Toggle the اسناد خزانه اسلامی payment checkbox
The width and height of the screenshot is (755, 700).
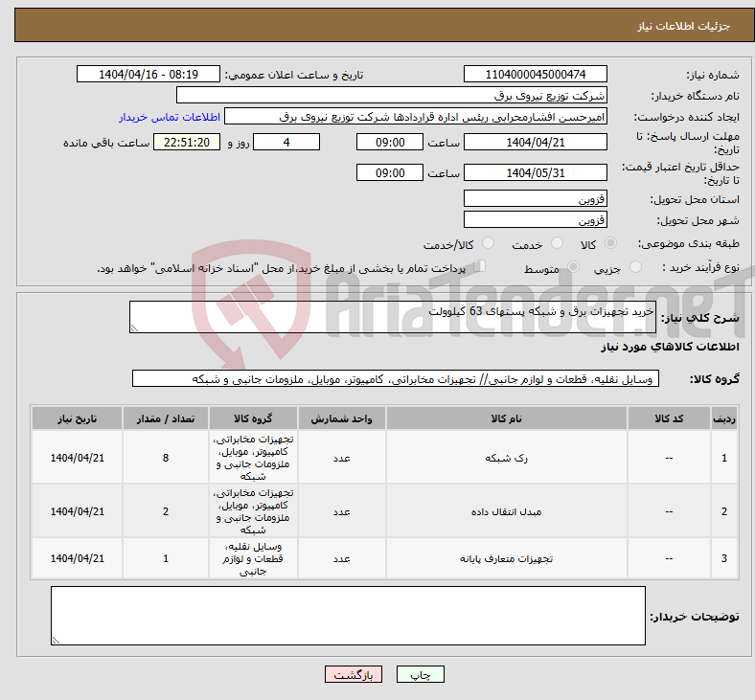481,267
